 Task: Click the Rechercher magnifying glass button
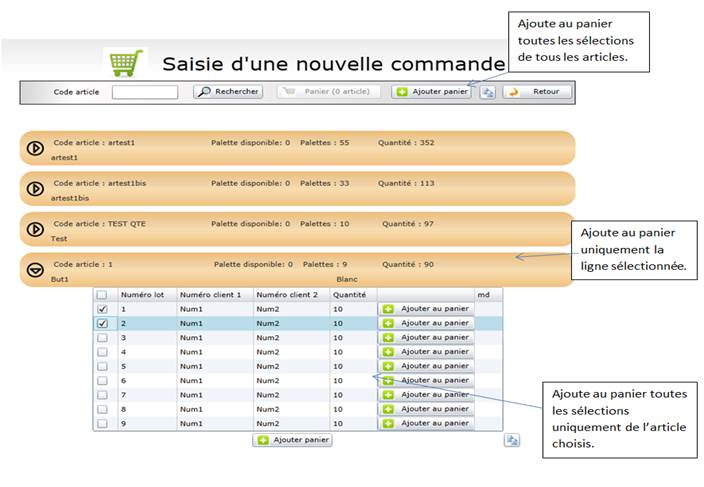(228, 92)
